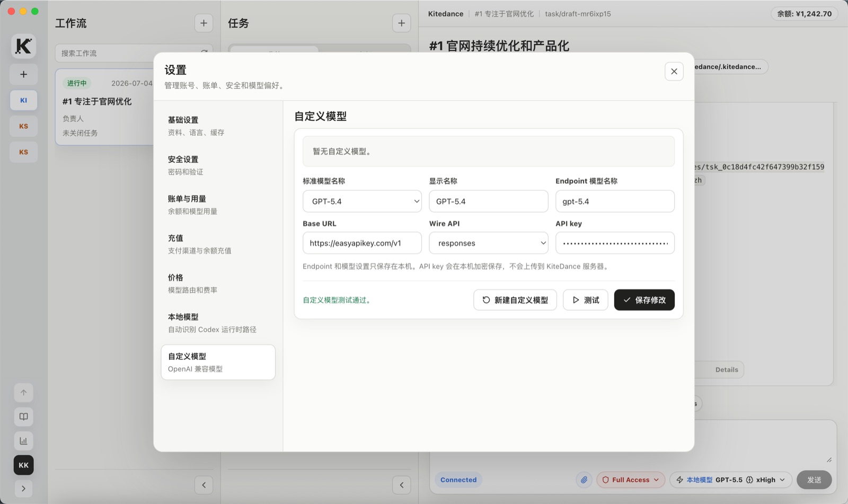Click the 余额 ¥1,242.70 balance badge
The height and width of the screenshot is (504, 848).
point(804,14)
